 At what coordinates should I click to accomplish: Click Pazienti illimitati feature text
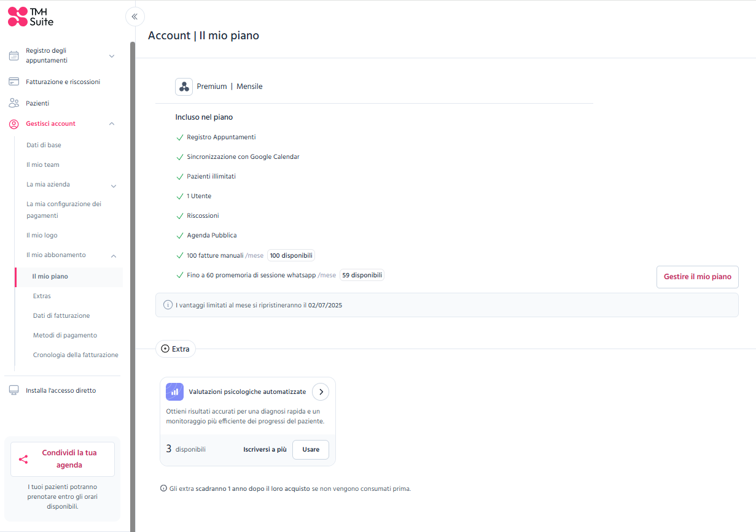click(x=211, y=177)
